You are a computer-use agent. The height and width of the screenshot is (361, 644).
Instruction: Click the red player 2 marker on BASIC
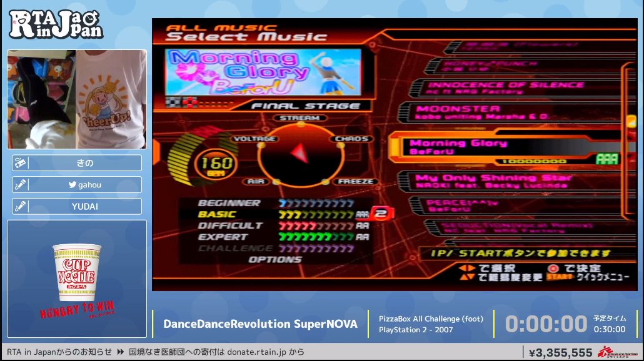(x=381, y=214)
